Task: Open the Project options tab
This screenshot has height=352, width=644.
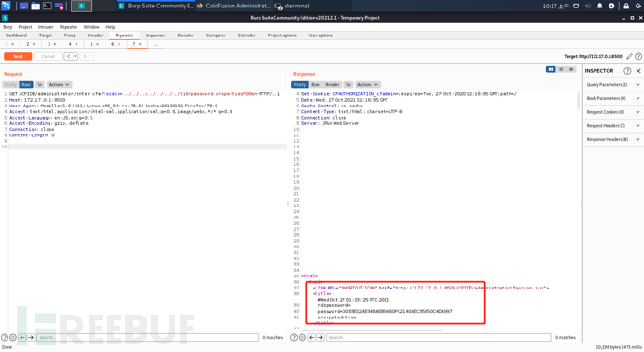Action: tap(282, 35)
